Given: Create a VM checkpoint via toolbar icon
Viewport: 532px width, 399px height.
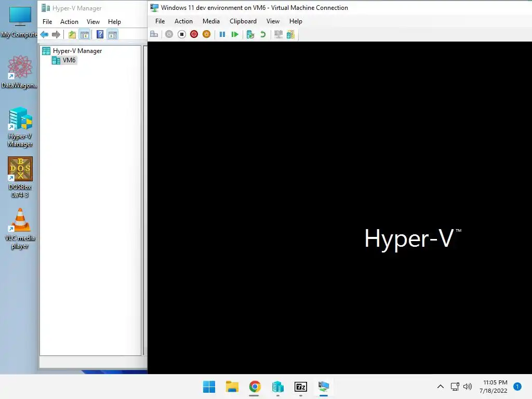Looking at the screenshot, I should click(250, 34).
